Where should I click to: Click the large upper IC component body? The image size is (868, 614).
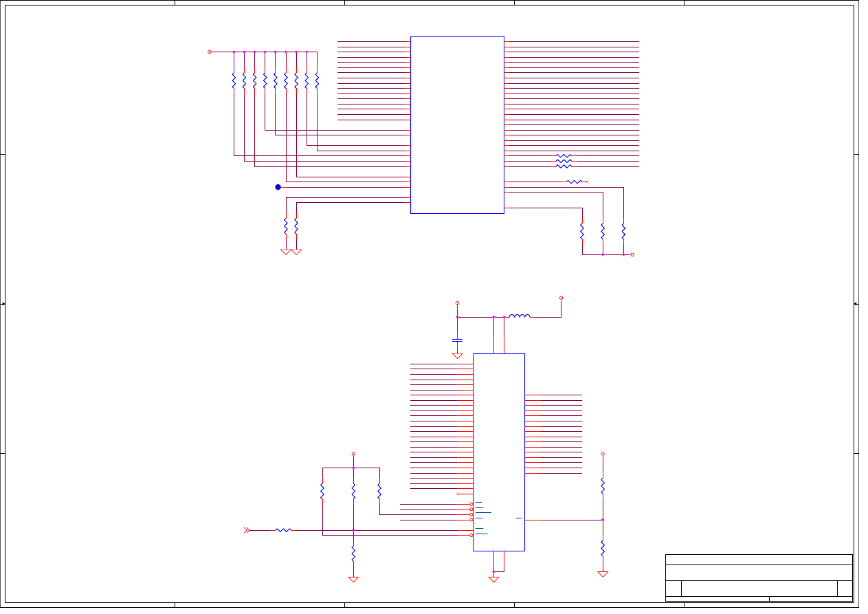tap(457, 125)
